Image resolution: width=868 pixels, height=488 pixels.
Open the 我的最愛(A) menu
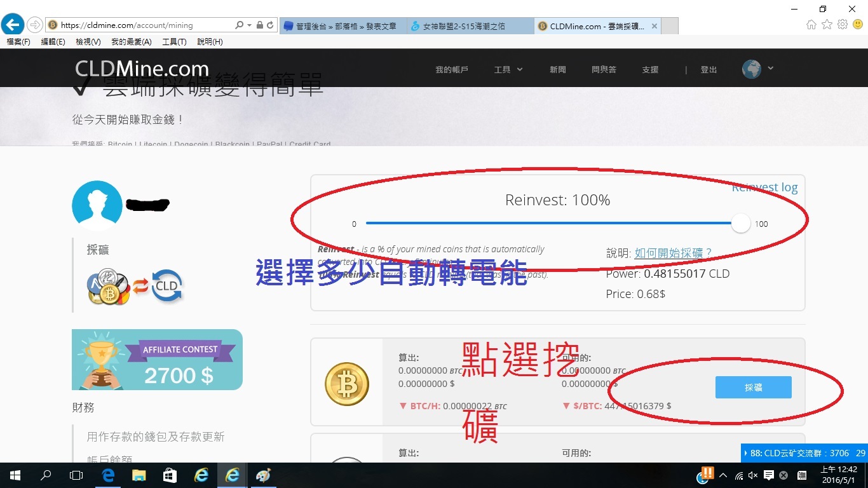131,42
